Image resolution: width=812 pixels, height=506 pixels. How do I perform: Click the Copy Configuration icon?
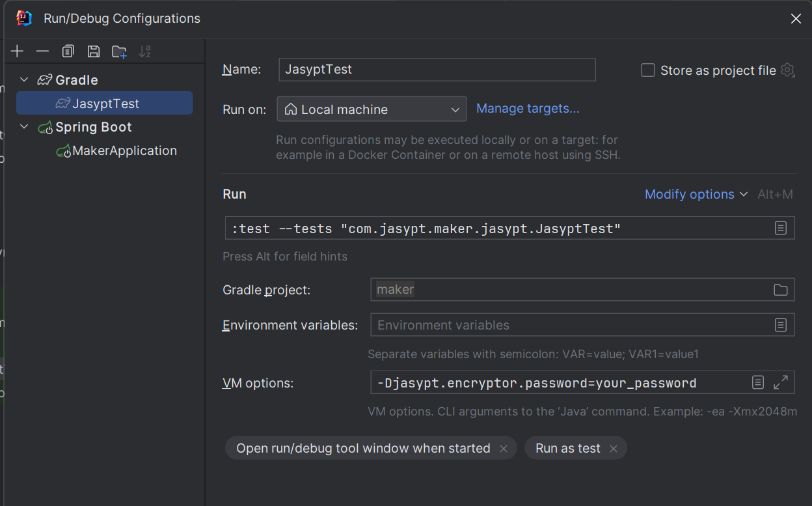pos(68,51)
